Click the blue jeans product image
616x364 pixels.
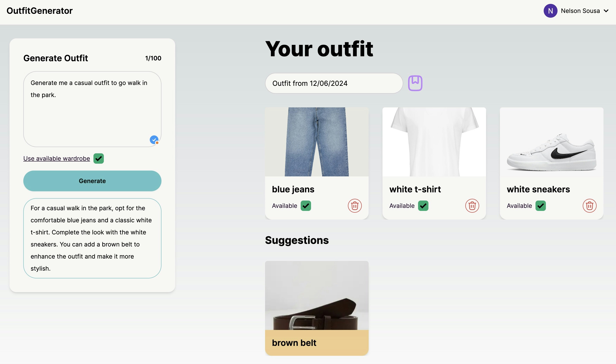point(317,142)
